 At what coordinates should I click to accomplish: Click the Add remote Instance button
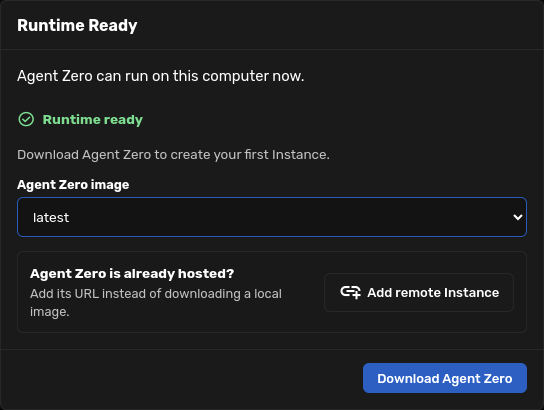pyautogui.click(x=419, y=292)
